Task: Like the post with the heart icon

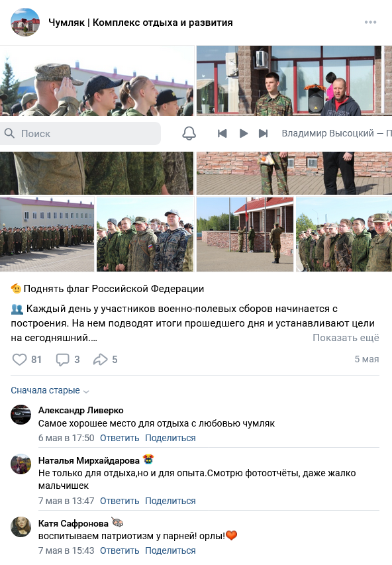Action: point(19,359)
